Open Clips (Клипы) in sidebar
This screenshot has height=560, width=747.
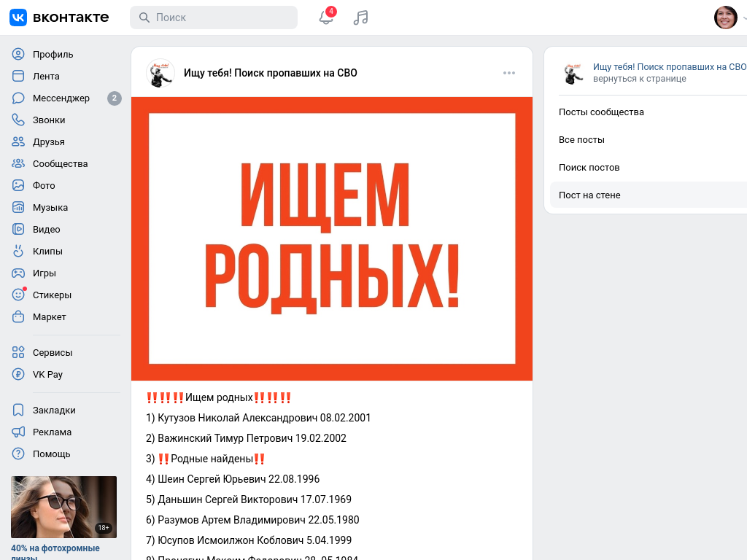pos(47,251)
